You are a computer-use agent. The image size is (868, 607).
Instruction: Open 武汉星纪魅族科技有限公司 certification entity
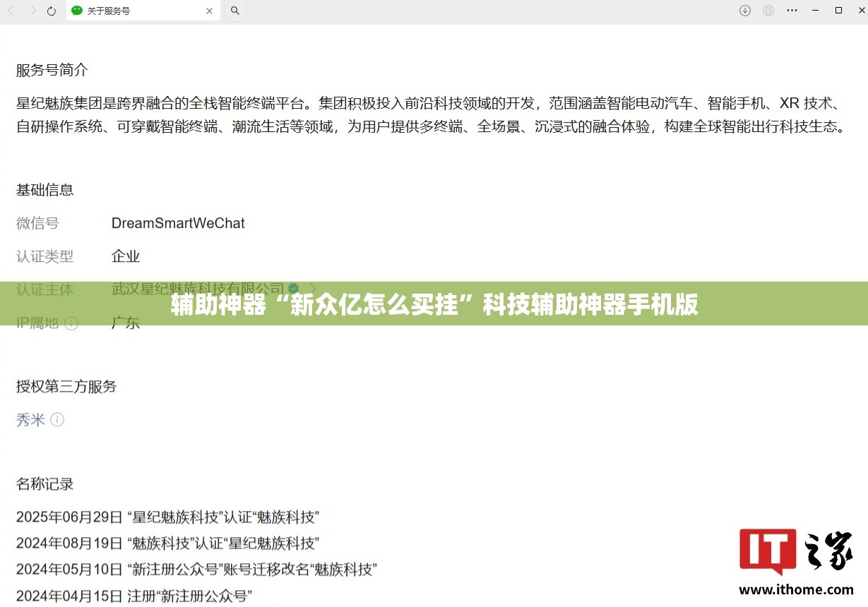click(x=198, y=289)
